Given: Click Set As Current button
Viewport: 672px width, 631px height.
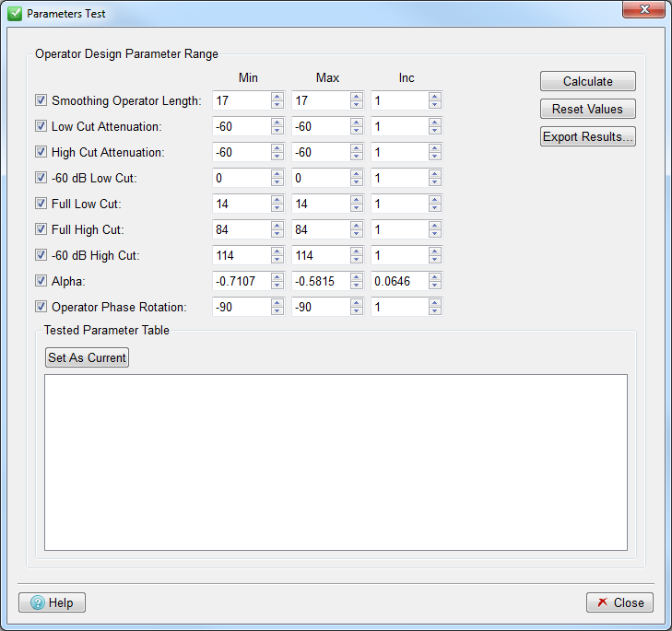Looking at the screenshot, I should coord(87,357).
